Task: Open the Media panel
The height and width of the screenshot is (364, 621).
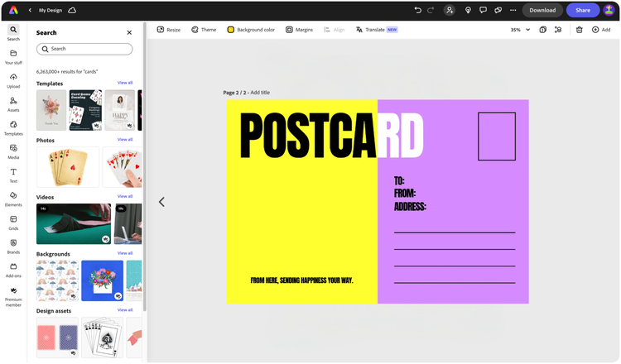Action: click(x=13, y=152)
